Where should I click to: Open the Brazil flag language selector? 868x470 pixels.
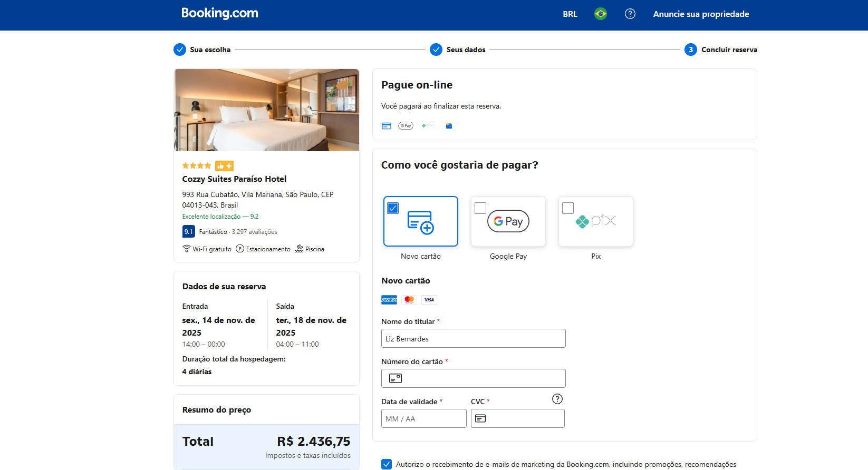click(600, 14)
